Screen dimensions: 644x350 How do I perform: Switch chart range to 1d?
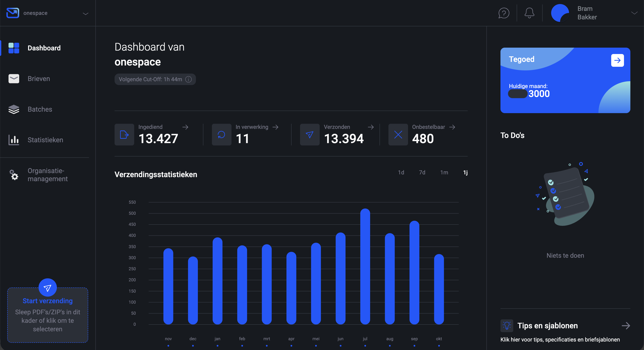coord(401,172)
